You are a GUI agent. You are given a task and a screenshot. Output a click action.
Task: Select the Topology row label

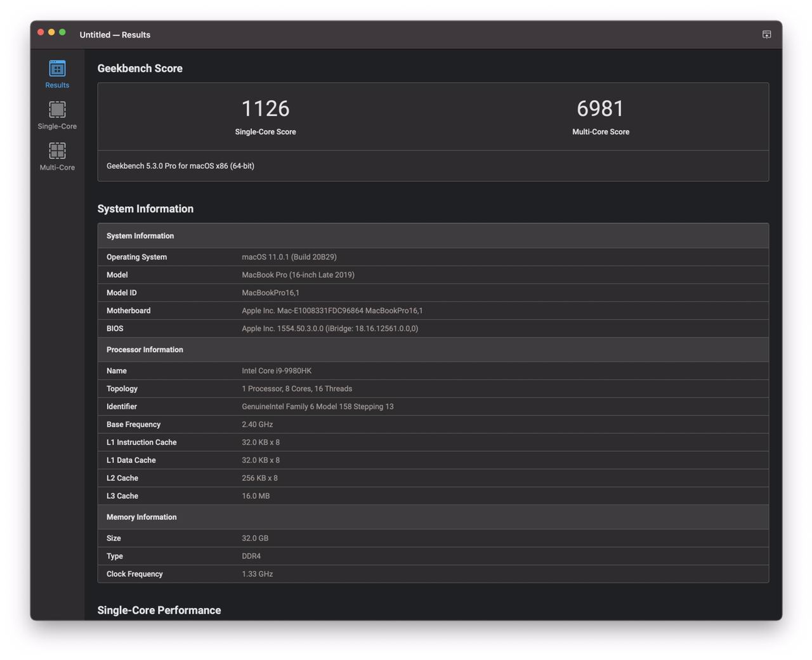click(x=122, y=388)
